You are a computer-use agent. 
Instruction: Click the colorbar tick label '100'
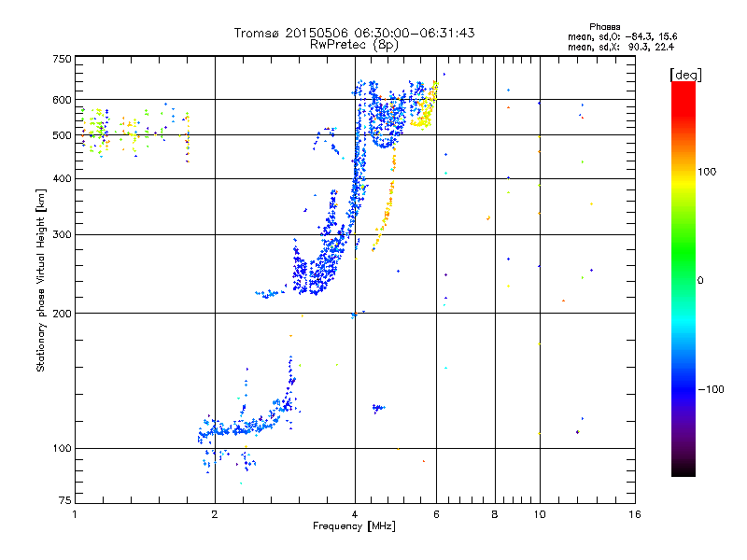(707, 172)
